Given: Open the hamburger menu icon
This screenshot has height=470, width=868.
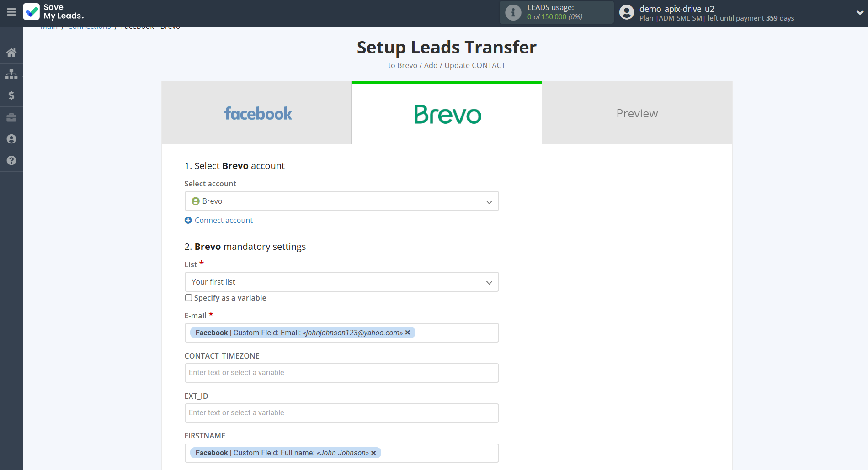Looking at the screenshot, I should tap(11, 12).
